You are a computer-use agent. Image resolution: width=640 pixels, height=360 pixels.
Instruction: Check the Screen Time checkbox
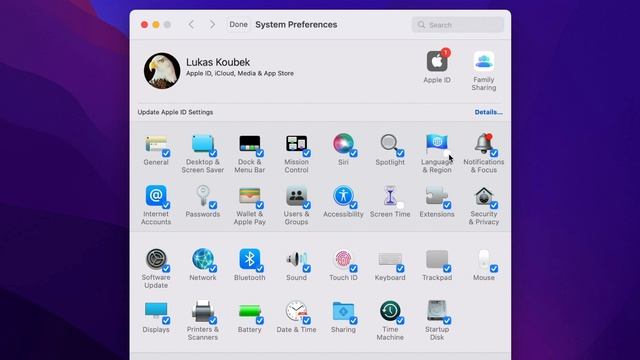pyautogui.click(x=400, y=205)
